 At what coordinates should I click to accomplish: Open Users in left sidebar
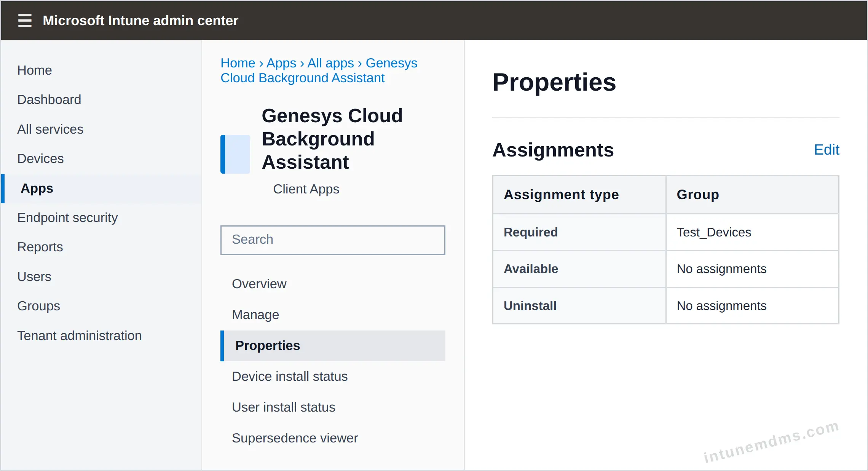34,276
